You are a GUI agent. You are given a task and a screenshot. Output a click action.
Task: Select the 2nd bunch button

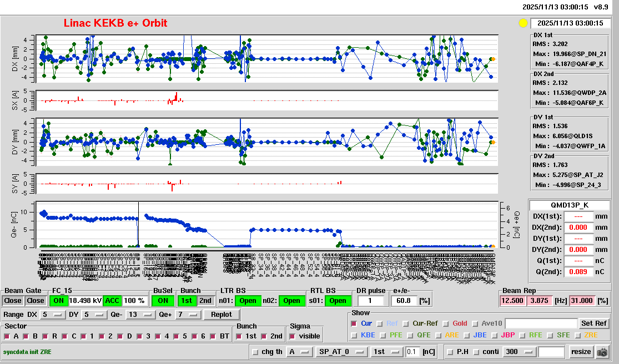tap(205, 301)
